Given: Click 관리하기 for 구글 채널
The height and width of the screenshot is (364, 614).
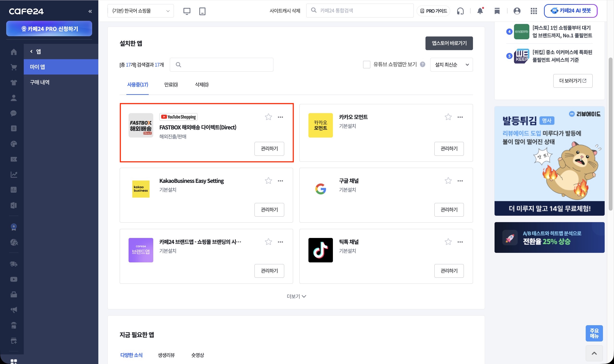Looking at the screenshot, I should 449,210.
